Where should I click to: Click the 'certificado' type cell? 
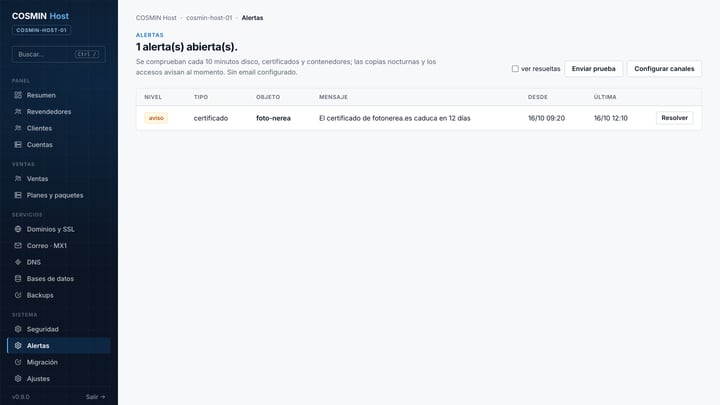coord(211,118)
